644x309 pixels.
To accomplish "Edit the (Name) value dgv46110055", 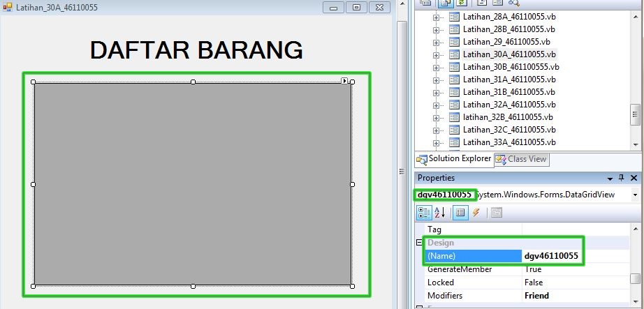I will pyautogui.click(x=552, y=256).
